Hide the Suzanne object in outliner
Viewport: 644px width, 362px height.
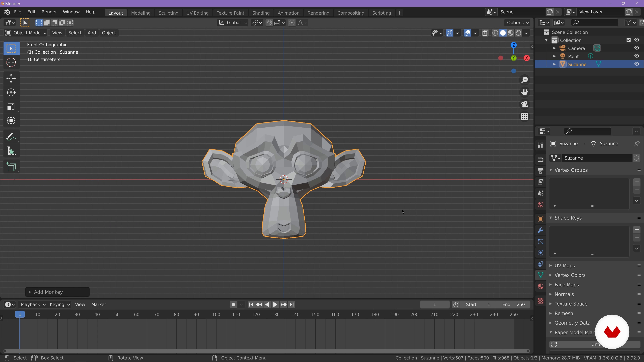tap(636, 64)
